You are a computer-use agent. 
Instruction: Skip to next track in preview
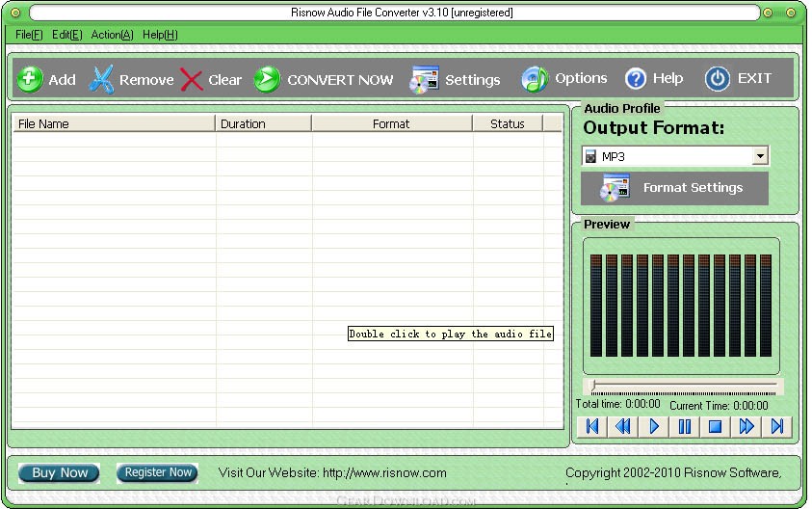[776, 427]
